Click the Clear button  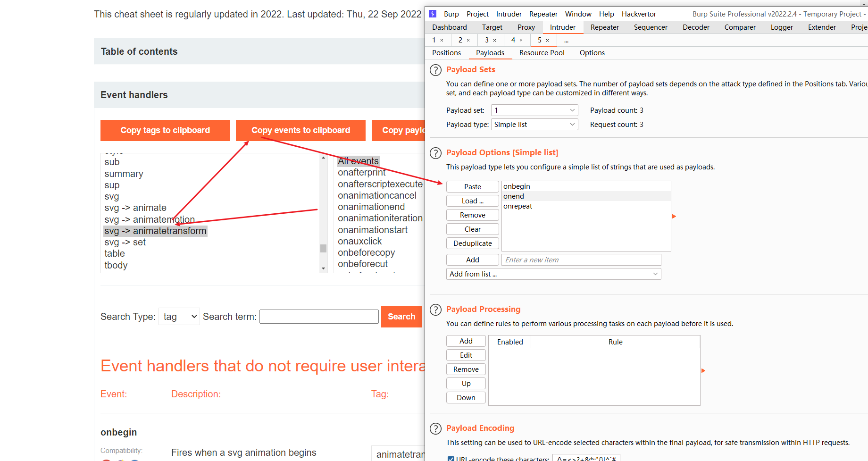pyautogui.click(x=472, y=229)
